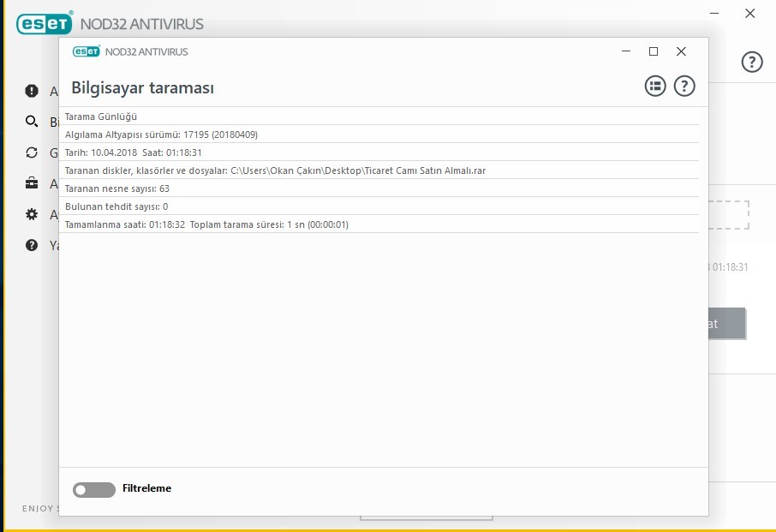Select the Algılama Altyapısı sürümü row
The height and width of the screenshot is (532, 776).
(x=379, y=134)
